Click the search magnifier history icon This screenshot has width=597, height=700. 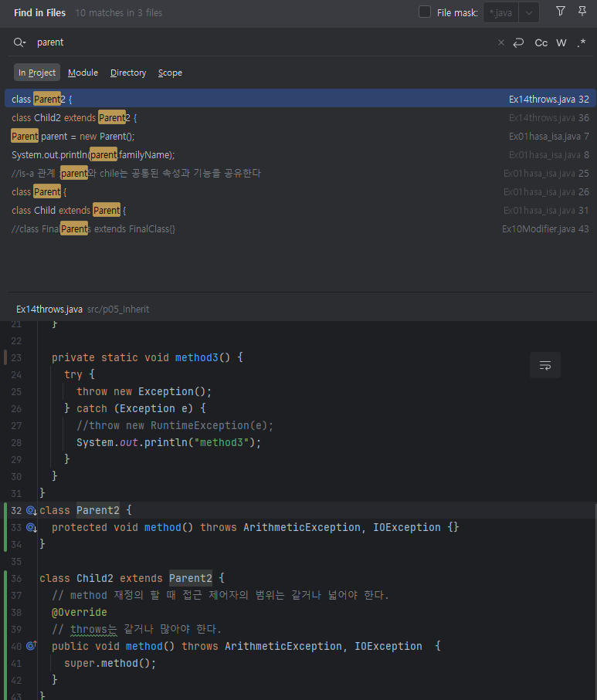pos(19,42)
